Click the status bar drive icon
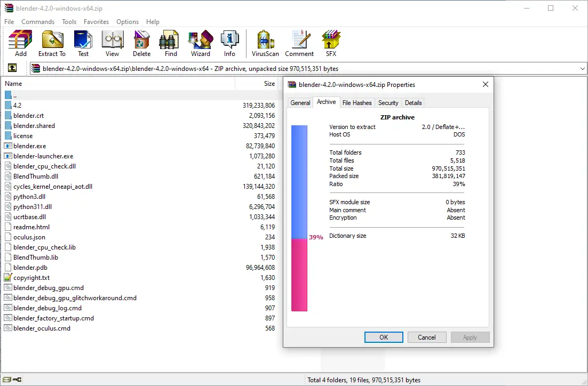The image size is (588, 386). pos(7,379)
